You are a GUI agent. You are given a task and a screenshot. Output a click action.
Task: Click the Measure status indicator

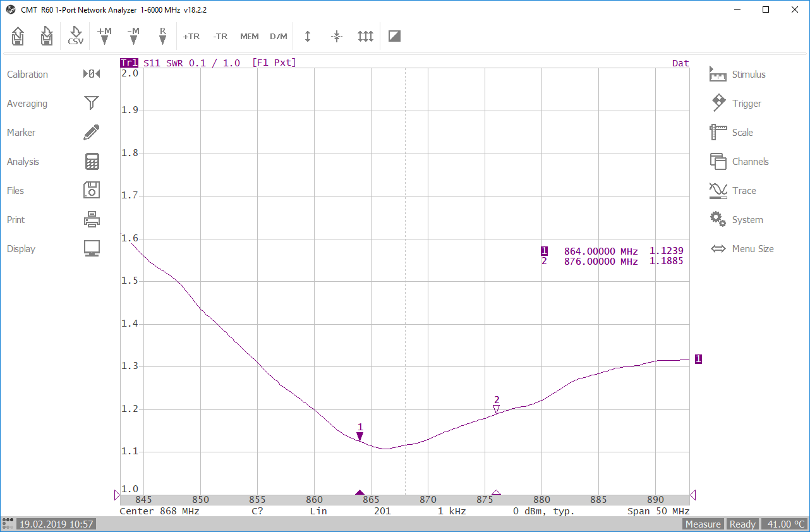(703, 524)
